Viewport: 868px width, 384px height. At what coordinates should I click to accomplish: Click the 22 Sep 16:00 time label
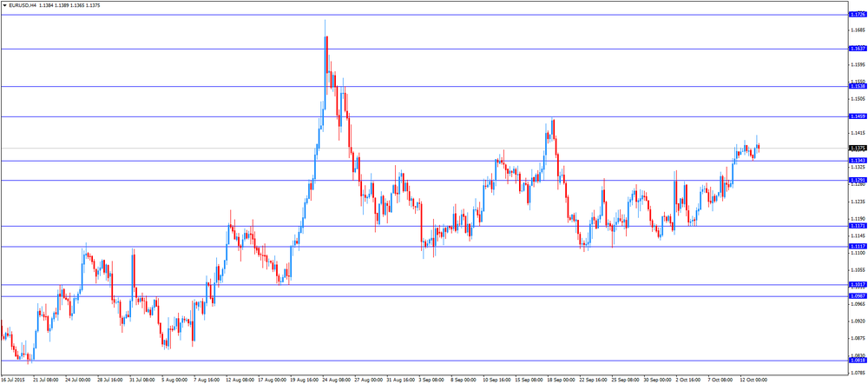click(592, 381)
